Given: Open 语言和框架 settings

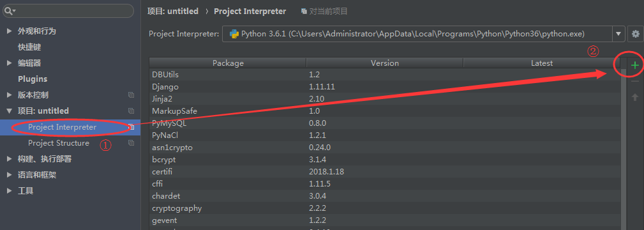Looking at the screenshot, I should (37, 175).
